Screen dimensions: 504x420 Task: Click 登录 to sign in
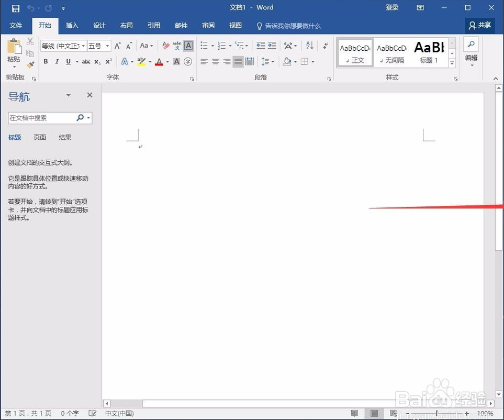pyautogui.click(x=392, y=8)
